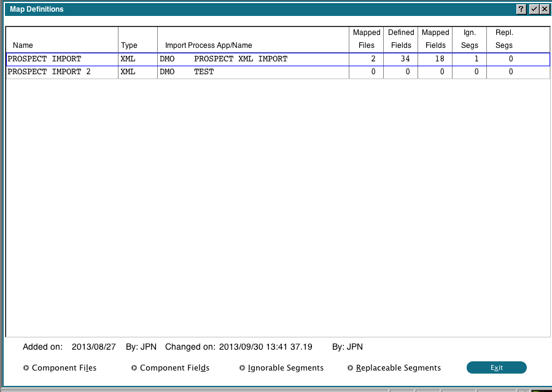Viewport: 552px width, 392px height.
Task: Click the Repl. Segs column header
Action: (504, 39)
